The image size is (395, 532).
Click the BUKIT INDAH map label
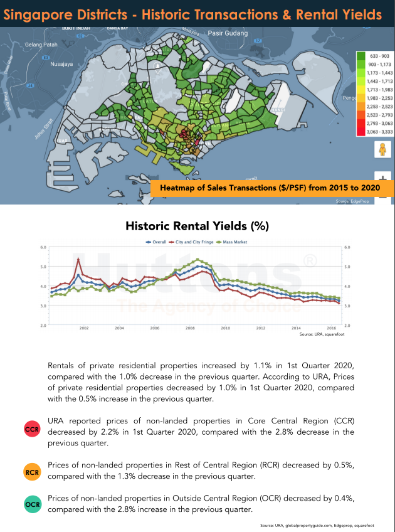76,28
